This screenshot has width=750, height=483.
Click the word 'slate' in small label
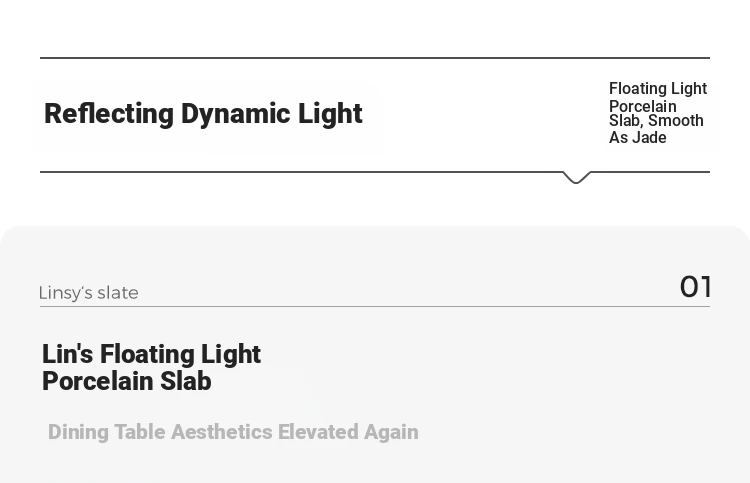[x=118, y=293]
